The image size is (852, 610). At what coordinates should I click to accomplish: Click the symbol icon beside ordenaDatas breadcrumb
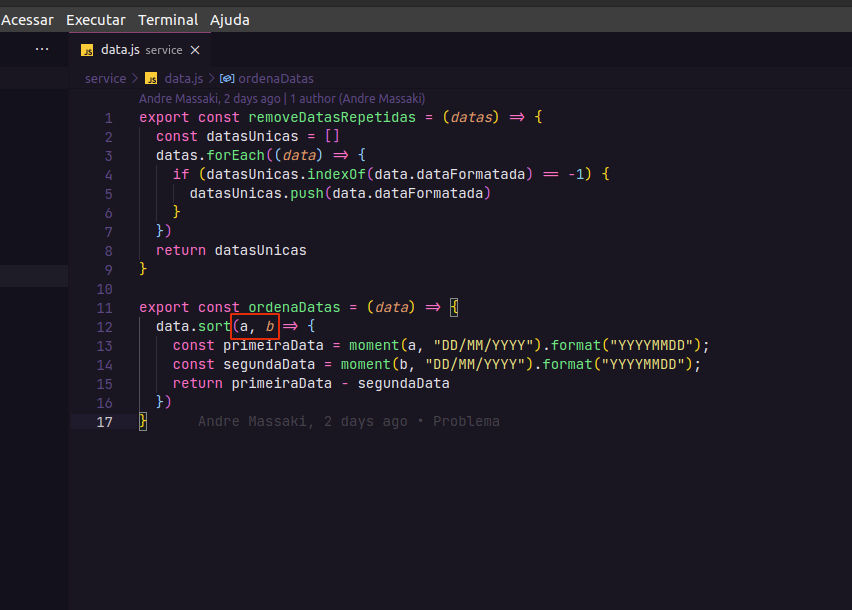227,79
